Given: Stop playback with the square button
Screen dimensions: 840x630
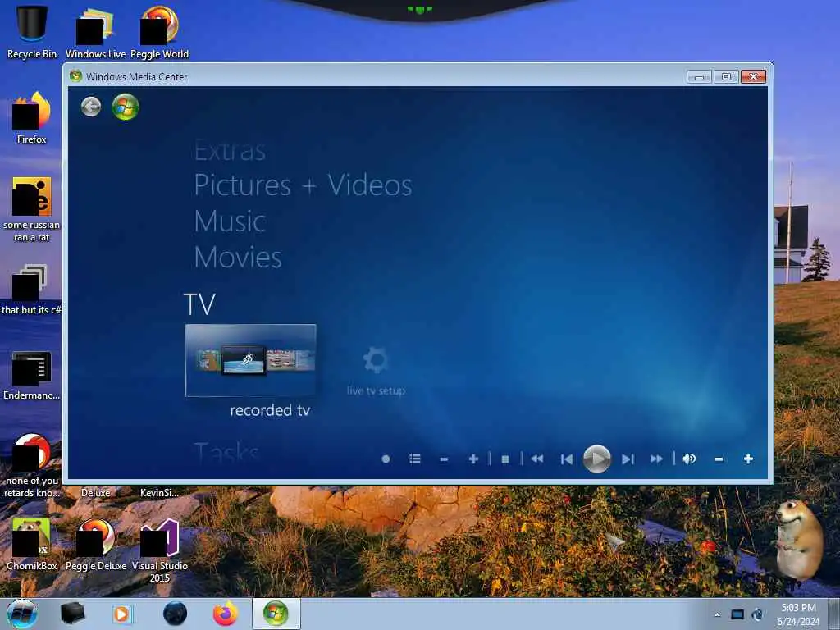Looking at the screenshot, I should coord(504,459).
